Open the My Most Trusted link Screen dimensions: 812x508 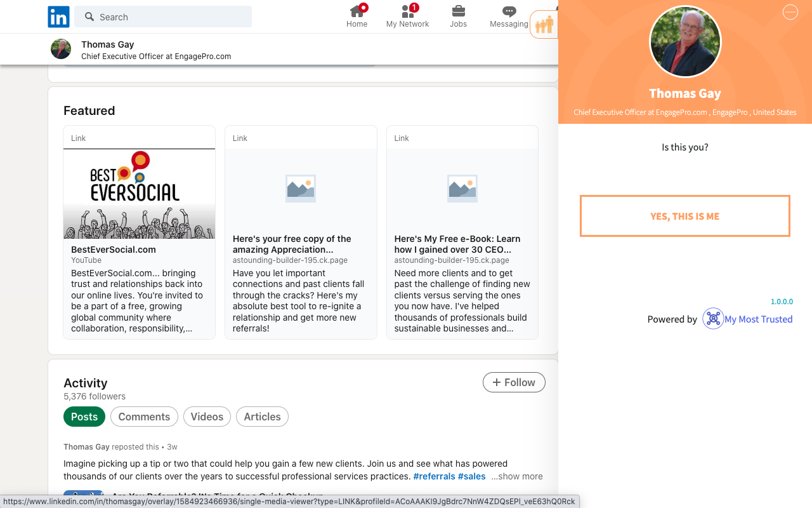pos(758,319)
